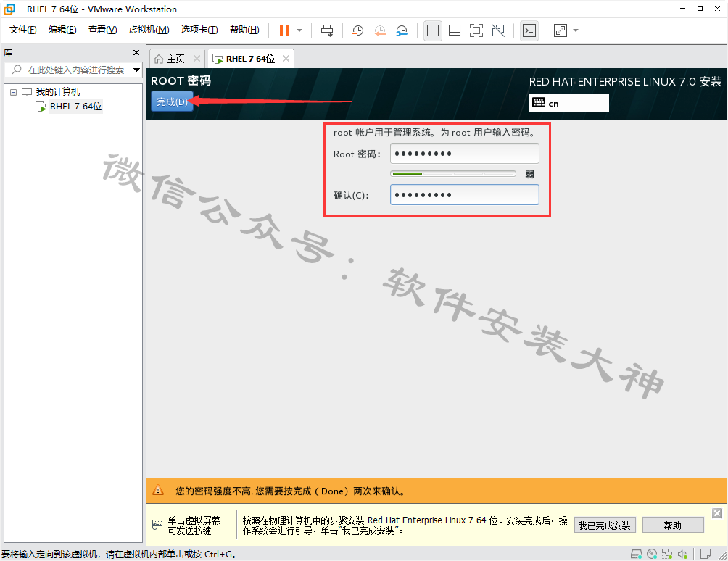Viewport: 728px width, 561px height.
Task: Click the sound card status icon
Action: (682, 554)
